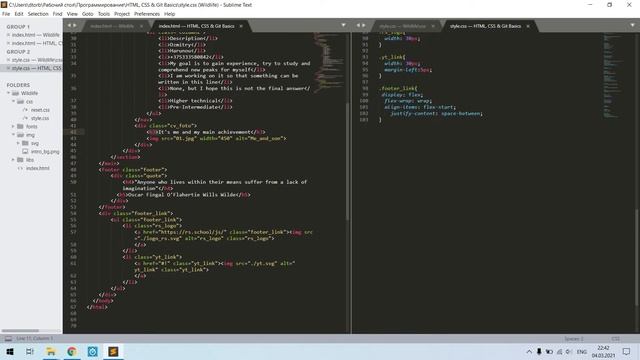Image resolution: width=640 pixels, height=360 pixels.
Task: Open Google Chrome from taskbar
Action: pos(72,352)
